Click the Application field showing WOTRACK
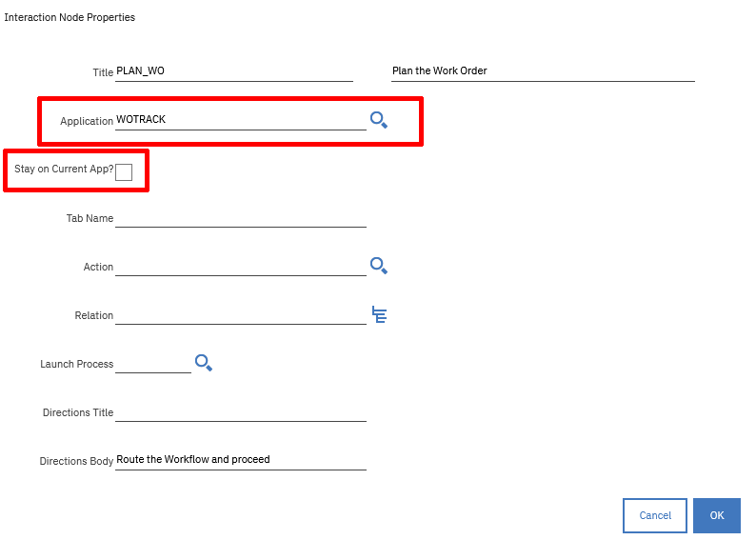 coord(241,120)
